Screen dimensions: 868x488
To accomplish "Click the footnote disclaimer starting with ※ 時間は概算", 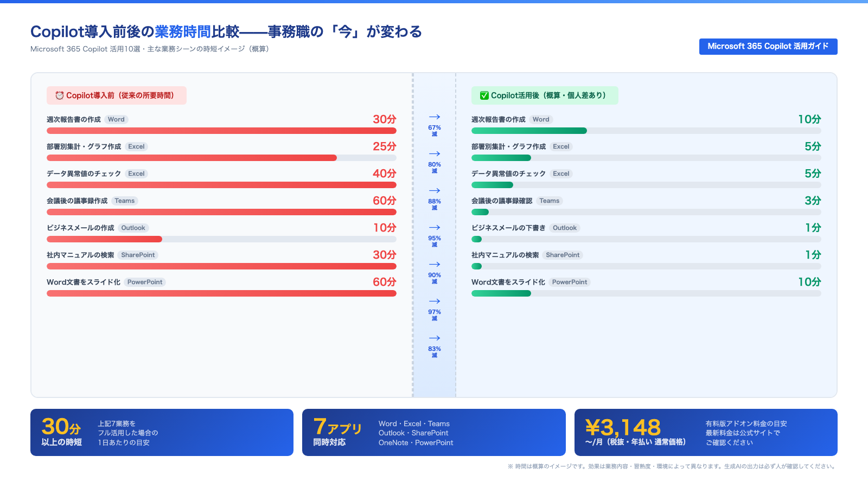I will coord(672,466).
